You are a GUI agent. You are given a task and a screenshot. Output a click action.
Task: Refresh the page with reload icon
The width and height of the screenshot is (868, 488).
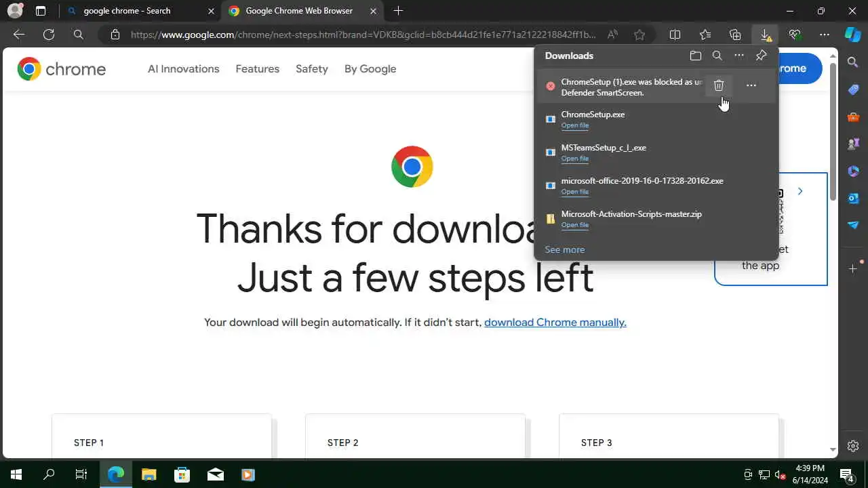(49, 35)
